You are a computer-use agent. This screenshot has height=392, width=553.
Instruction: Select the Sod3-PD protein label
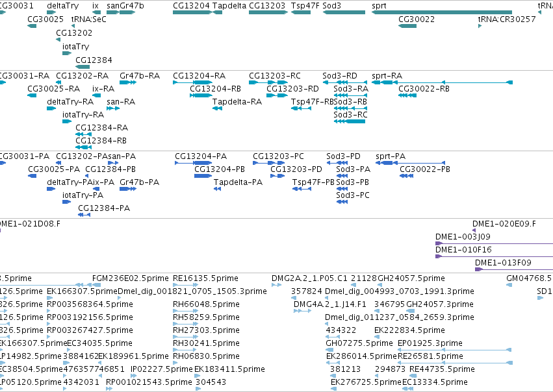pos(343,156)
